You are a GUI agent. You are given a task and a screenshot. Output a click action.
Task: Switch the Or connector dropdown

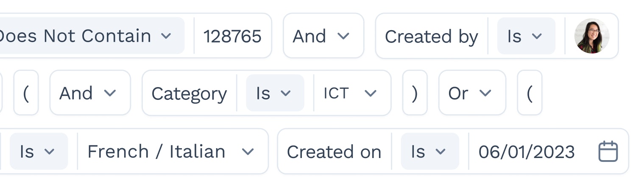tap(472, 93)
